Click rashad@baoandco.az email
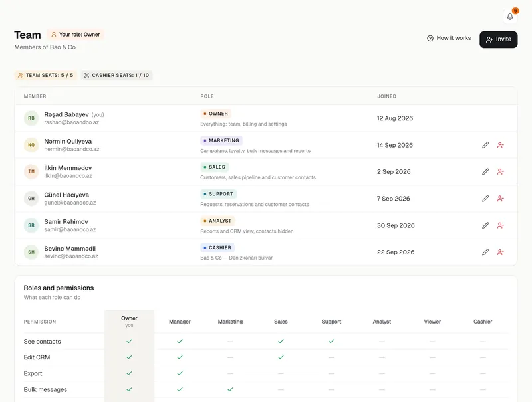The width and height of the screenshot is (532, 402). click(72, 122)
